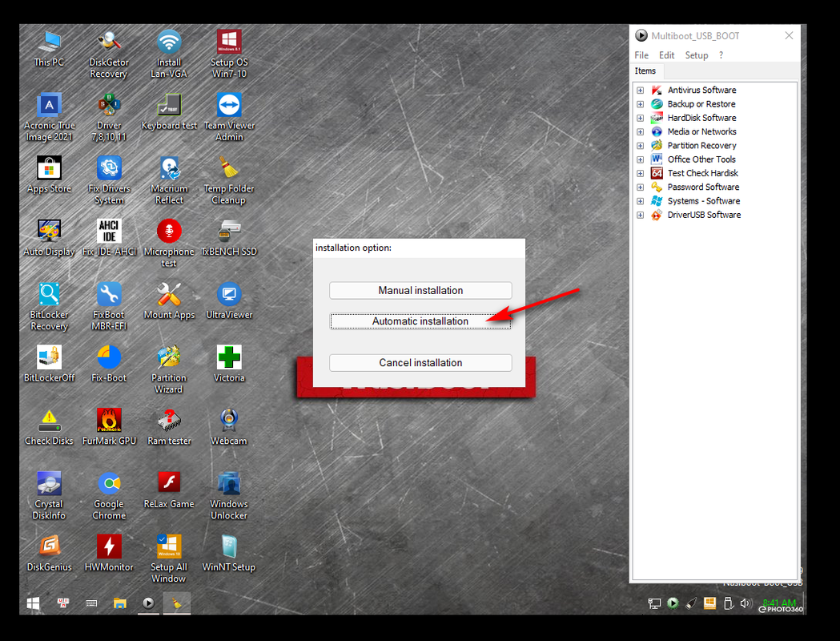This screenshot has width=840, height=641.
Task: Open Mount Apps icon
Action: 169,301
